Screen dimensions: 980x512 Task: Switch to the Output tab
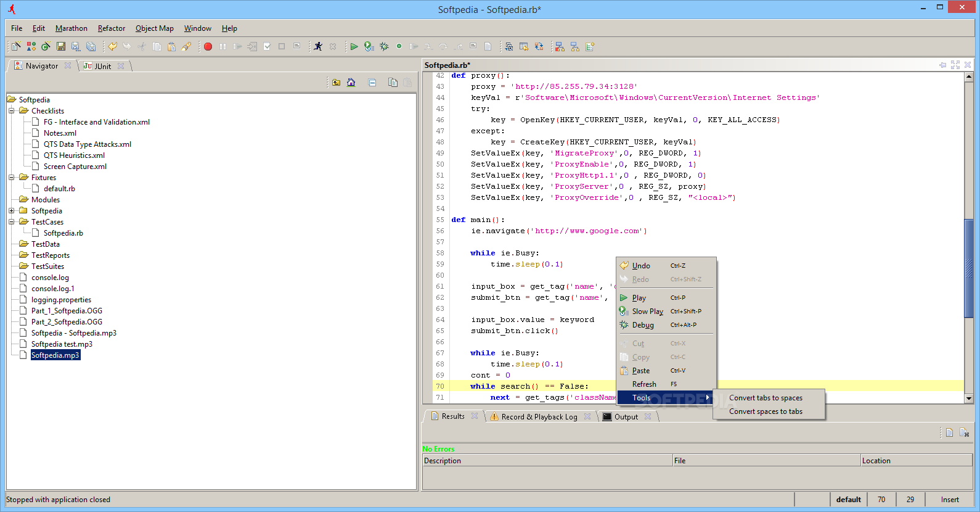point(626,417)
